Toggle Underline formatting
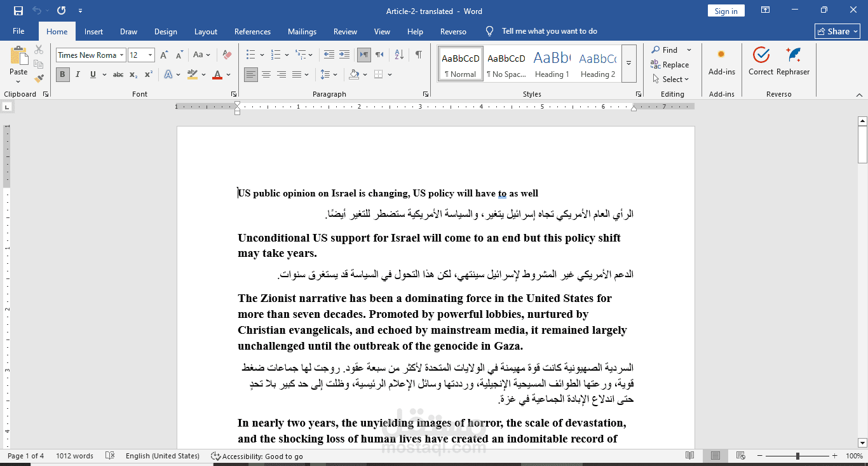The width and height of the screenshot is (868, 466). 93,74
